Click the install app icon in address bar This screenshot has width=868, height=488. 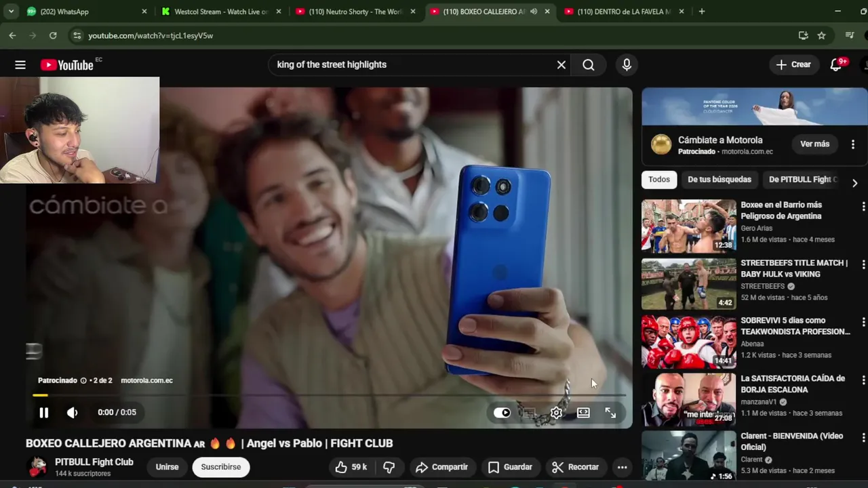coord(804,35)
